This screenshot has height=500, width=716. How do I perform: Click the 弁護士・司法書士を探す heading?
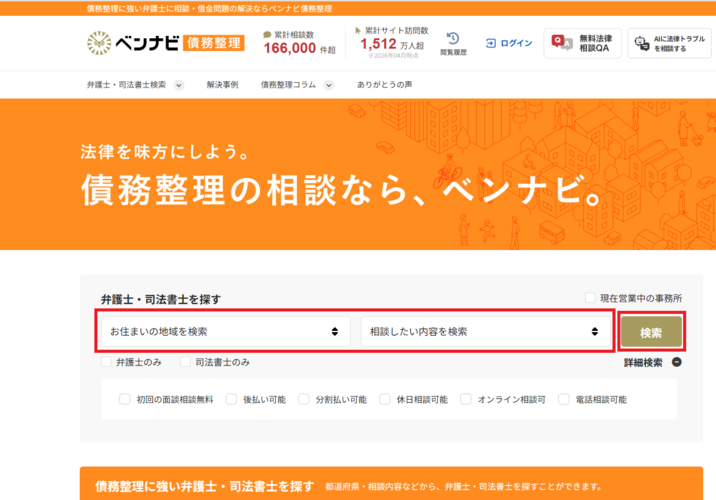[161, 300]
